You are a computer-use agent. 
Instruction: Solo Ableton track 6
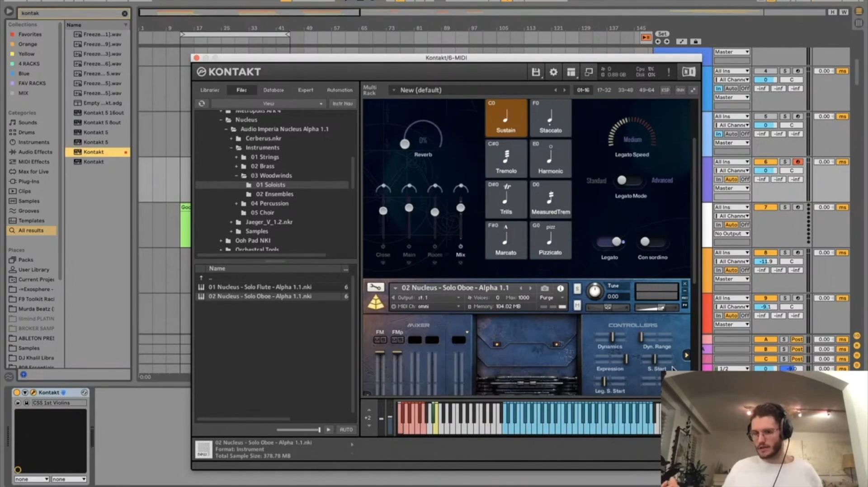(x=785, y=162)
